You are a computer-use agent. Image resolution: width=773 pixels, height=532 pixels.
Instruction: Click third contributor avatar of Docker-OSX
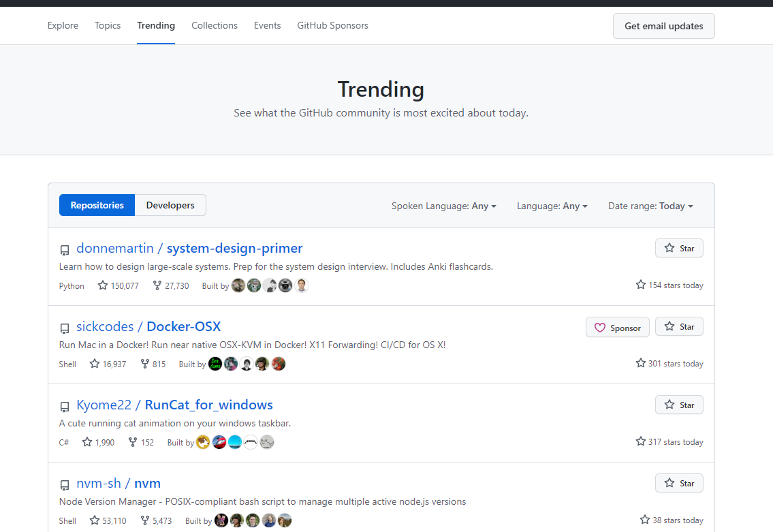point(247,364)
